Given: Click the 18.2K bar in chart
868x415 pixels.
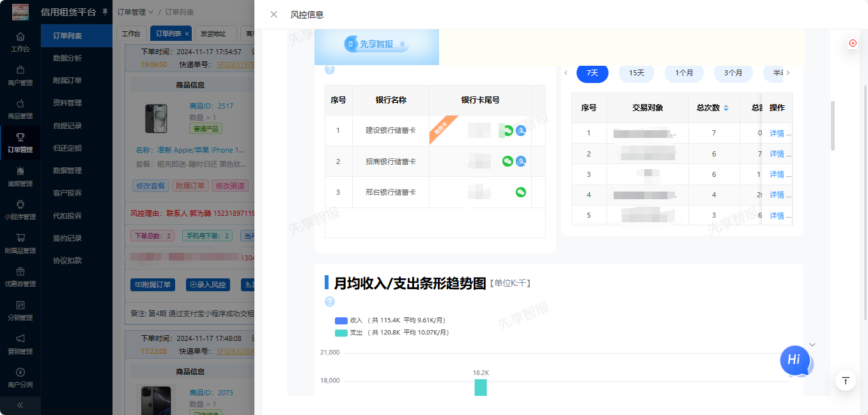Looking at the screenshot, I should pyautogui.click(x=481, y=387).
